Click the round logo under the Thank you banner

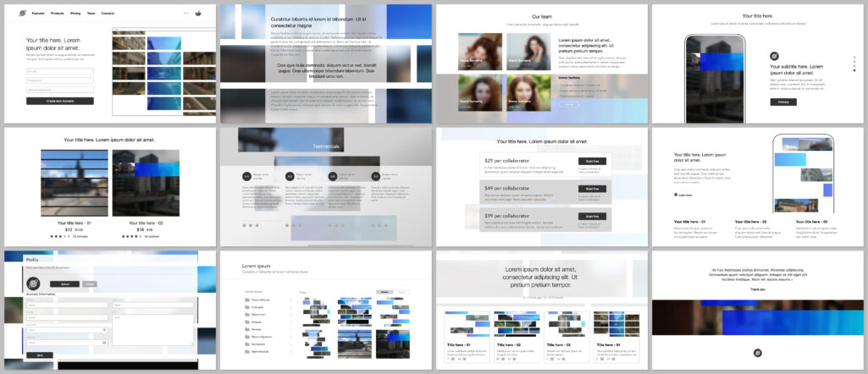pyautogui.click(x=757, y=353)
